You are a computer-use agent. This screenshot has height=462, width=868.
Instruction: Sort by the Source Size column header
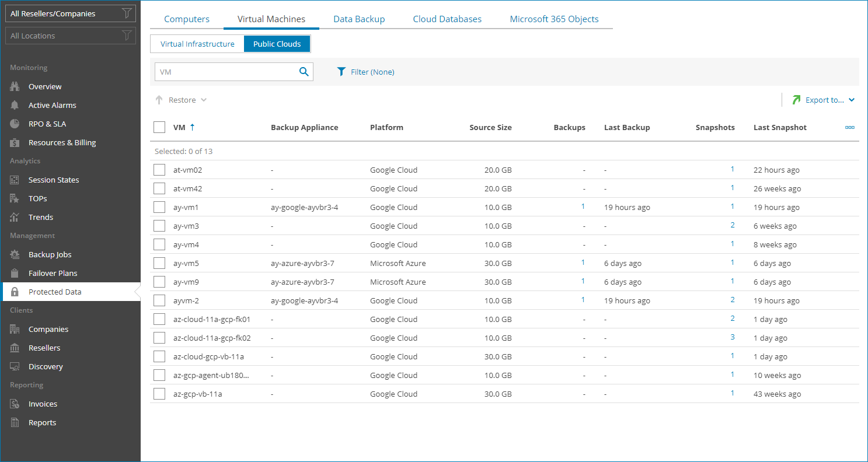pyautogui.click(x=490, y=127)
